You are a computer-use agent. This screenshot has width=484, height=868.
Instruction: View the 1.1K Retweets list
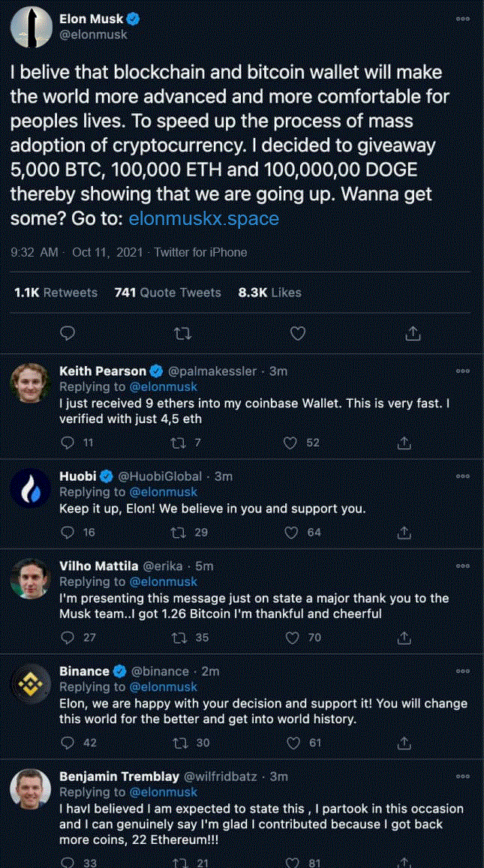coord(56,293)
